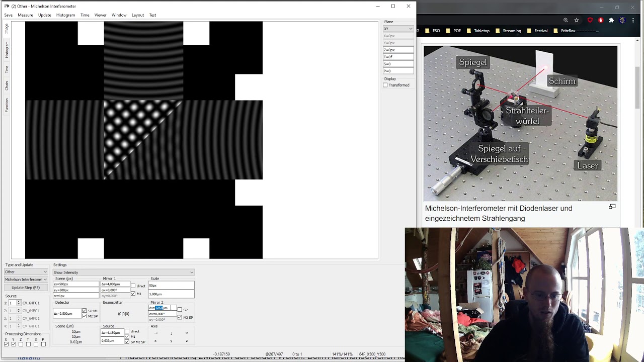Bookmark the page with the star icon

(x=577, y=20)
